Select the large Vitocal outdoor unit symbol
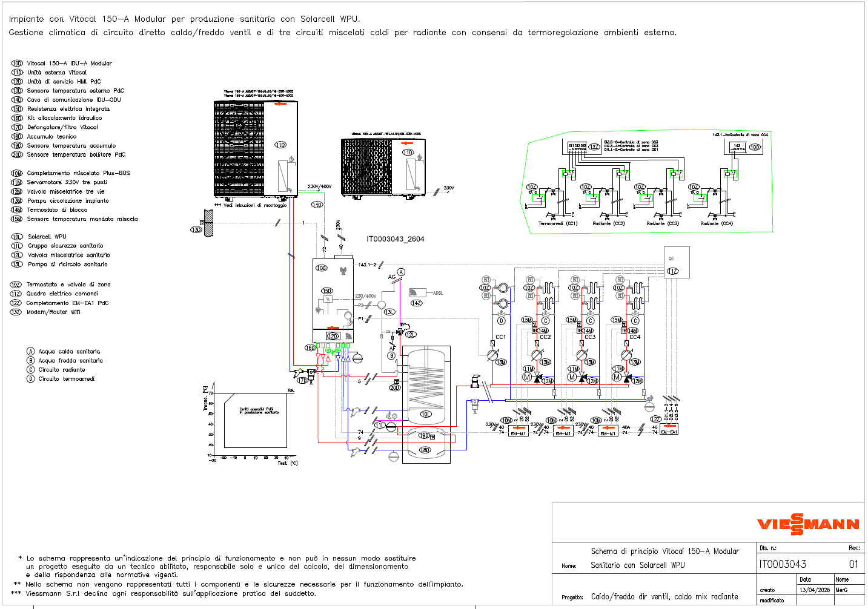Viewport: 868px width, 609px height. tap(256, 149)
